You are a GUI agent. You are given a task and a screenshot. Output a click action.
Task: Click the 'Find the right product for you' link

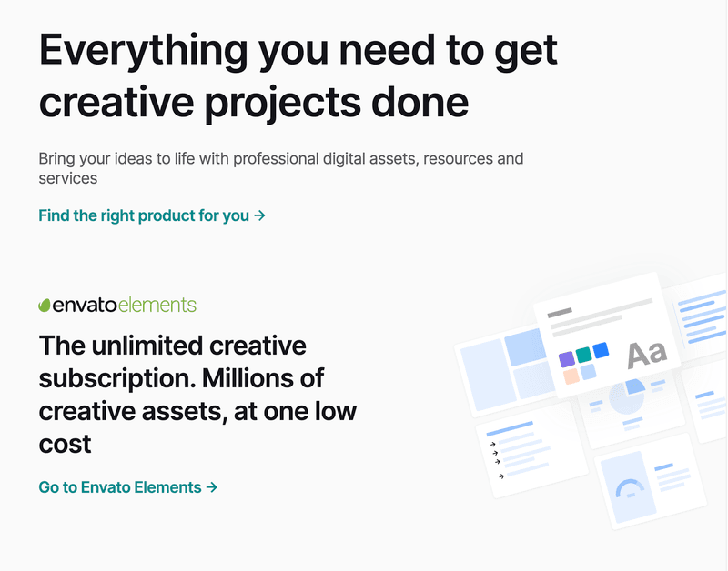[x=152, y=215]
